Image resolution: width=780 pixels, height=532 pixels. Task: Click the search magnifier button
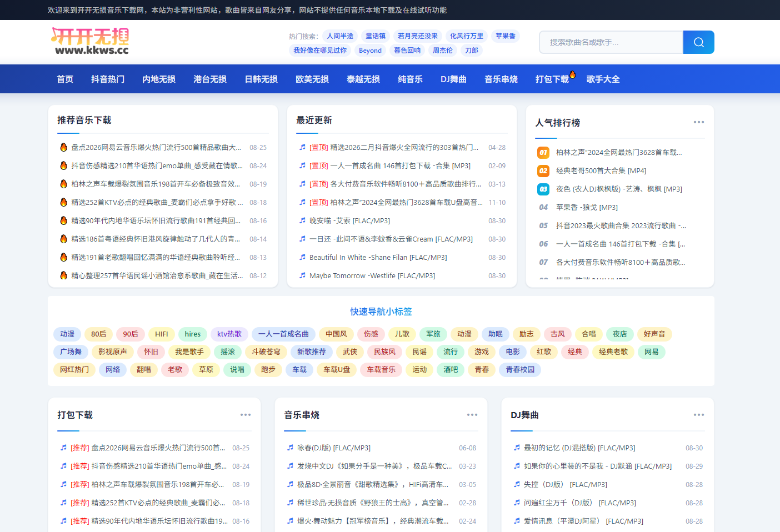point(698,42)
